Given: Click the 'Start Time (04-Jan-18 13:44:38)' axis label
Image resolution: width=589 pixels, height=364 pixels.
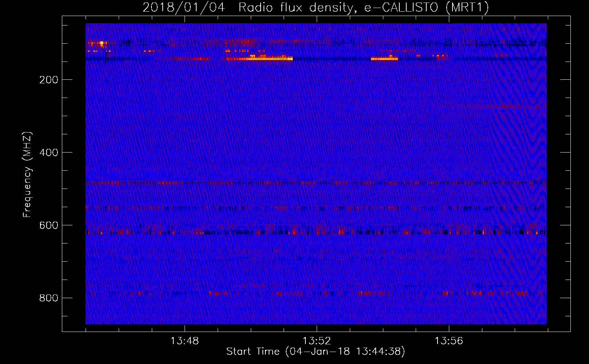Looking at the screenshot, I should (x=316, y=352).
